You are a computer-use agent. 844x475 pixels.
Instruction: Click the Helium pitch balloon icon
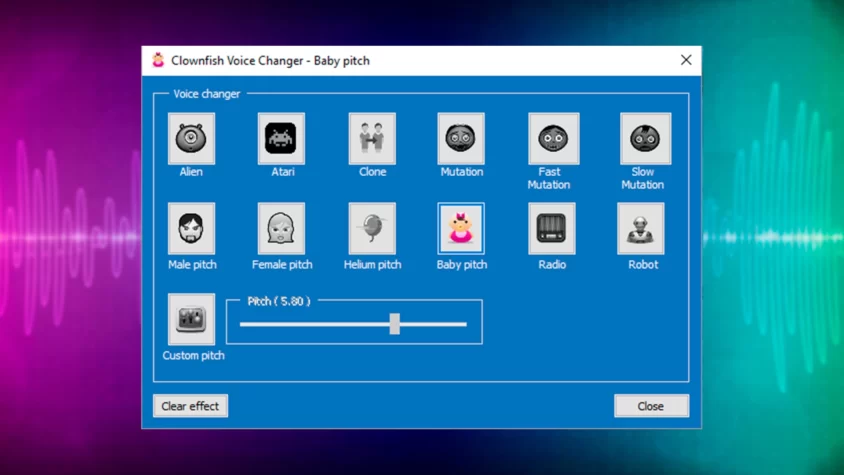click(x=372, y=228)
